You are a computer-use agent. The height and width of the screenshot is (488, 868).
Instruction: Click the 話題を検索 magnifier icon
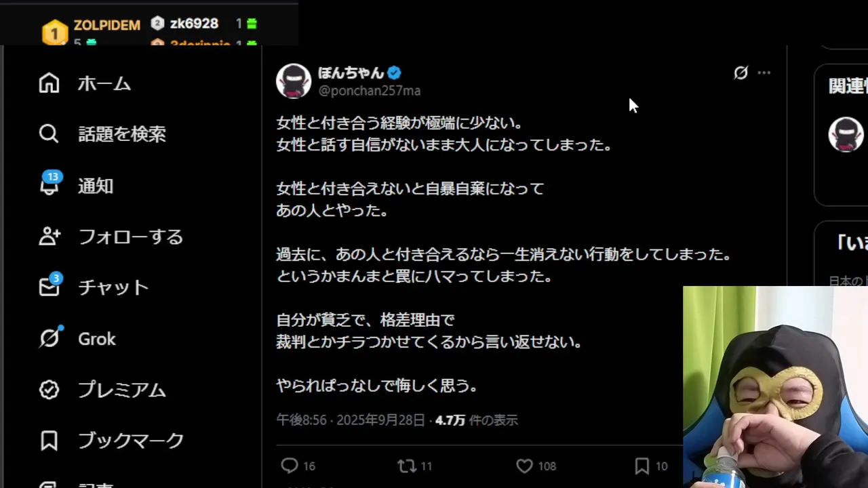[x=49, y=134]
